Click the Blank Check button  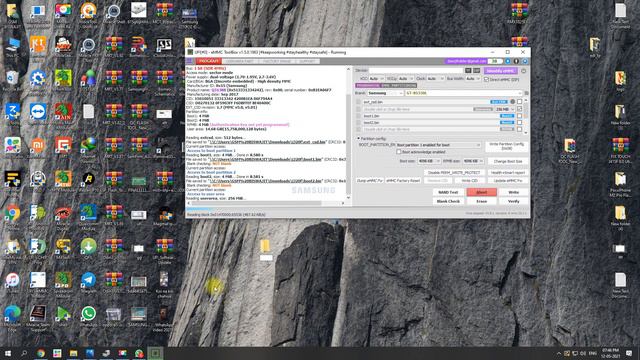pyautogui.click(x=448, y=201)
